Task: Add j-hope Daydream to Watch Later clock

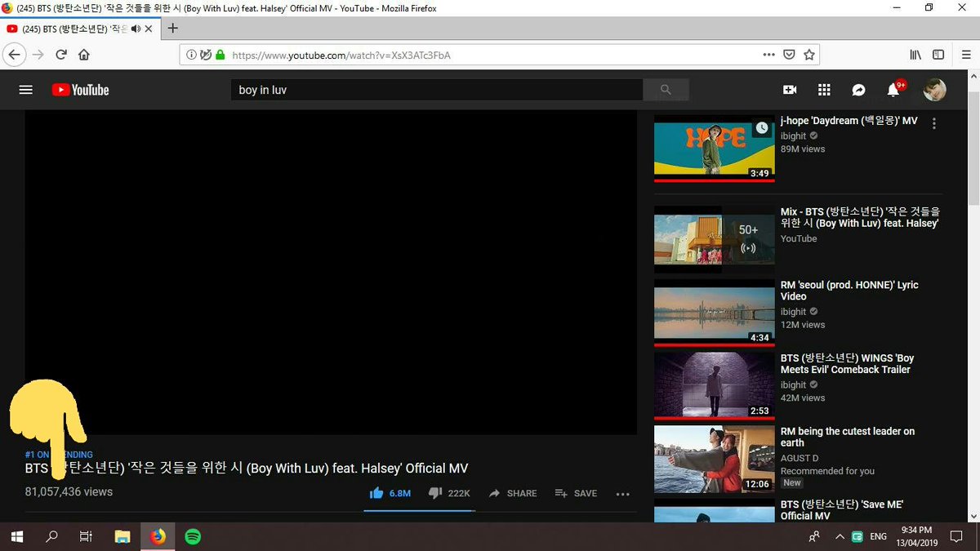Action: click(762, 128)
